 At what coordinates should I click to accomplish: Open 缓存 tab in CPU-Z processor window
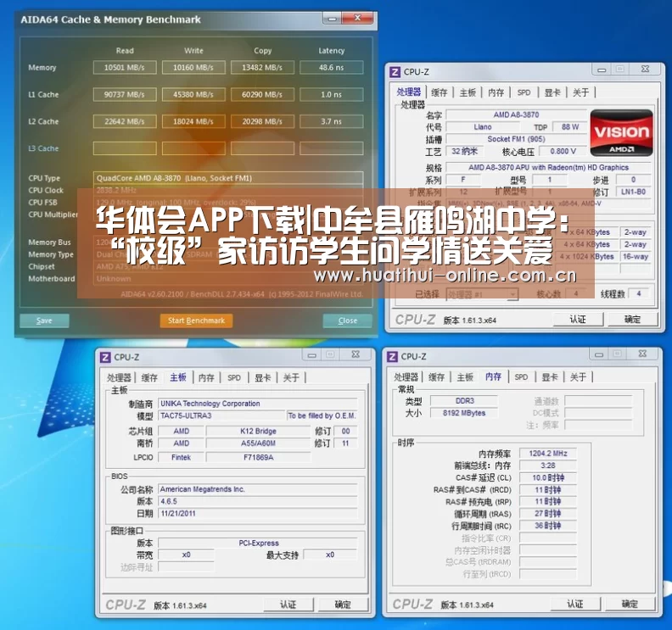click(440, 92)
